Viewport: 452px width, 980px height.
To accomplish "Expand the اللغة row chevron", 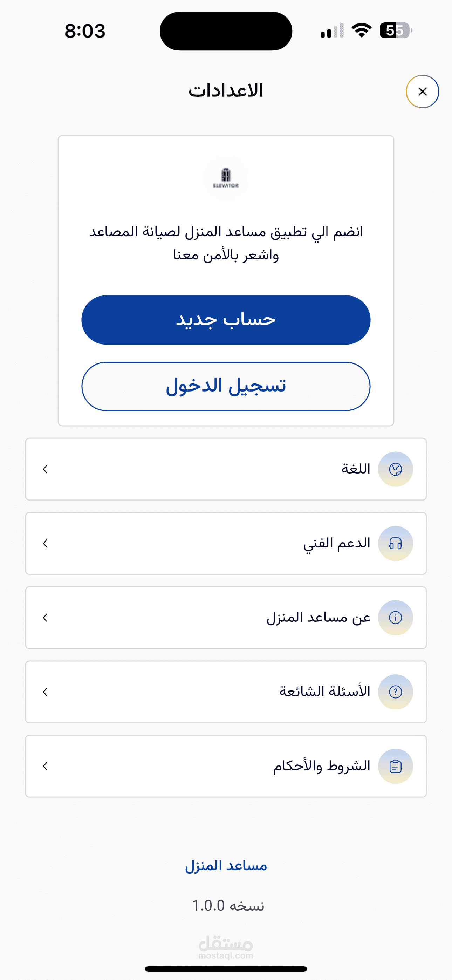I will coord(45,469).
